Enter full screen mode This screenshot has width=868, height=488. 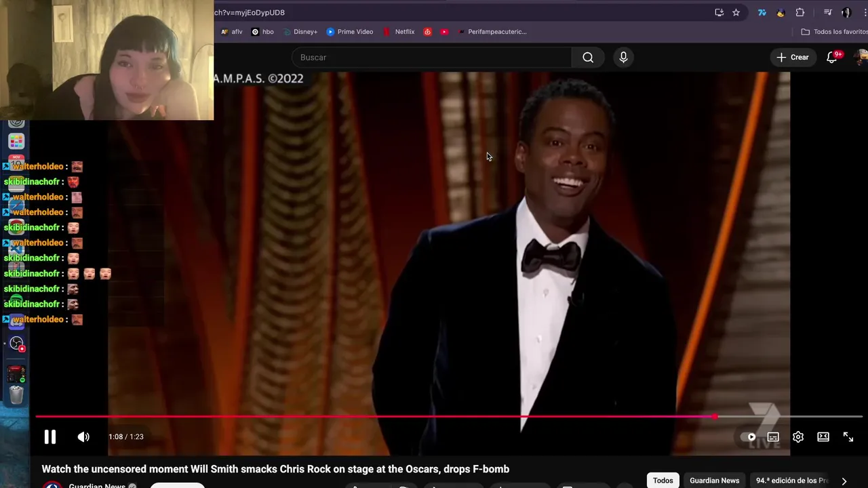[848, 437]
